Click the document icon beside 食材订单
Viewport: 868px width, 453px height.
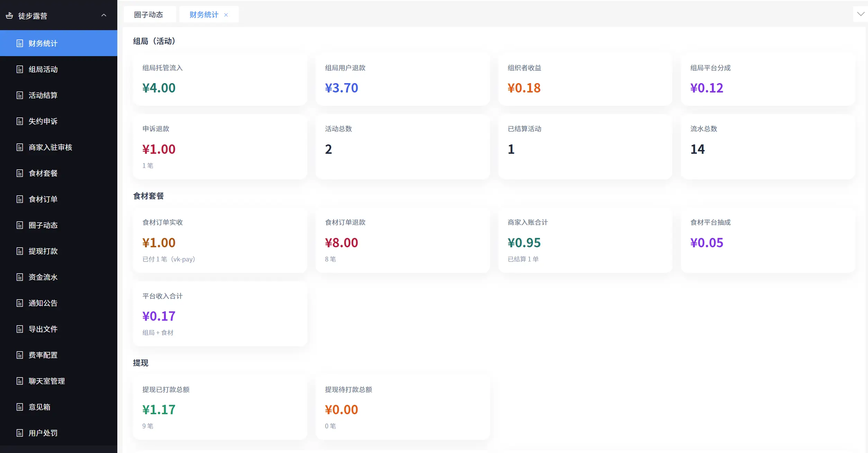tap(20, 199)
